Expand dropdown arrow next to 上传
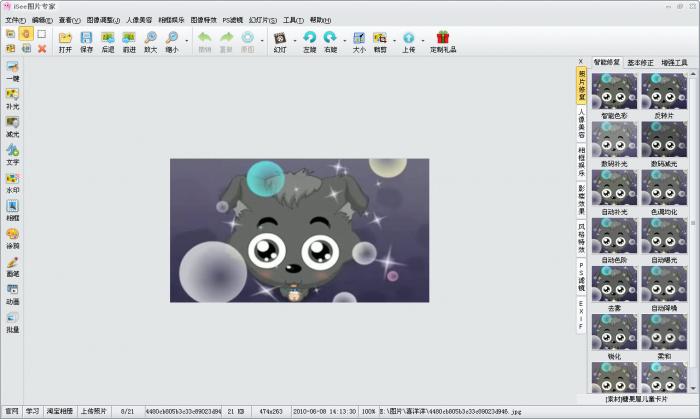700x419 pixels. (423, 41)
